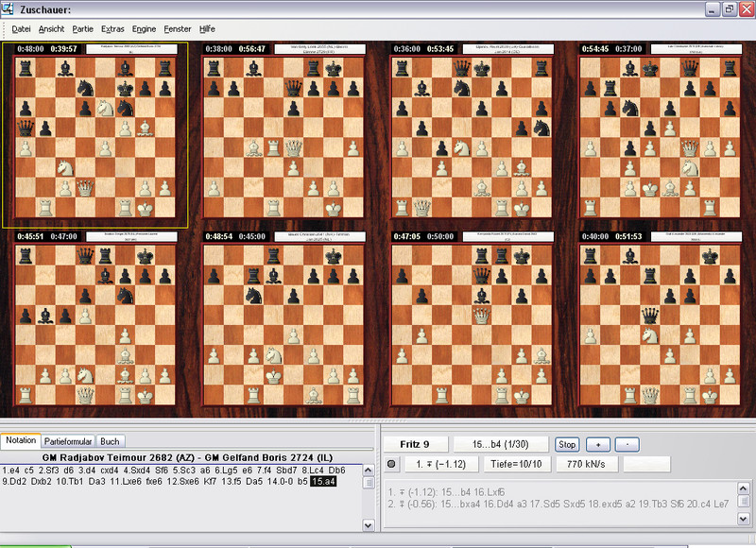
Task: Expand the Engine menu
Action: tap(145, 29)
